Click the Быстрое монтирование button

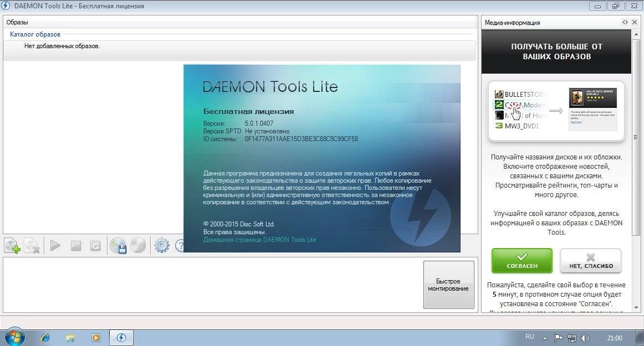coord(448,285)
